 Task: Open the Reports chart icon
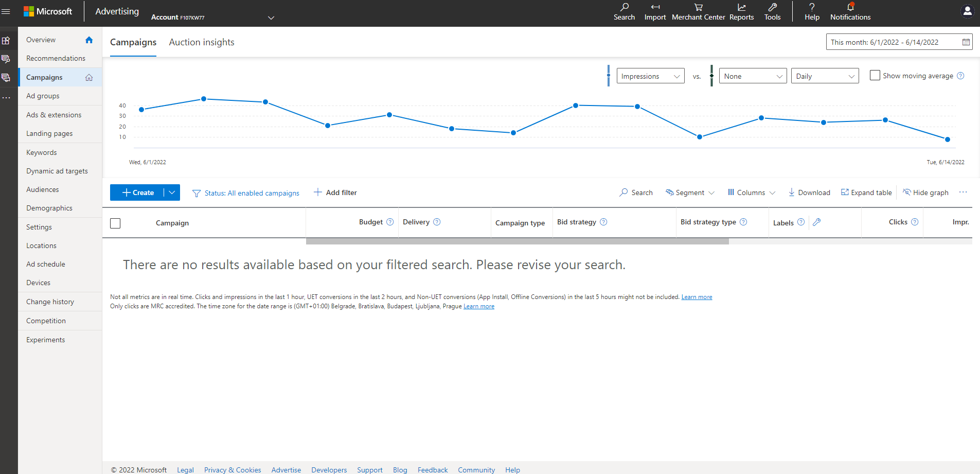(741, 7)
